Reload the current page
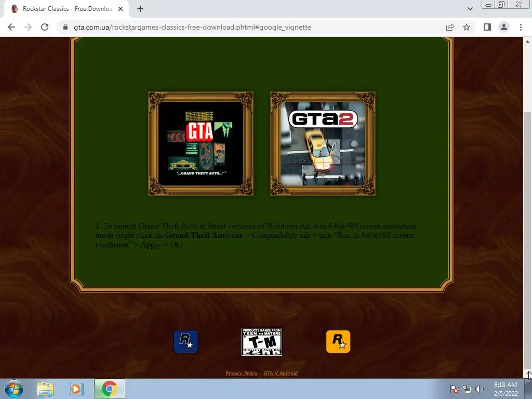Image resolution: width=532 pixels, height=399 pixels. tap(45, 27)
